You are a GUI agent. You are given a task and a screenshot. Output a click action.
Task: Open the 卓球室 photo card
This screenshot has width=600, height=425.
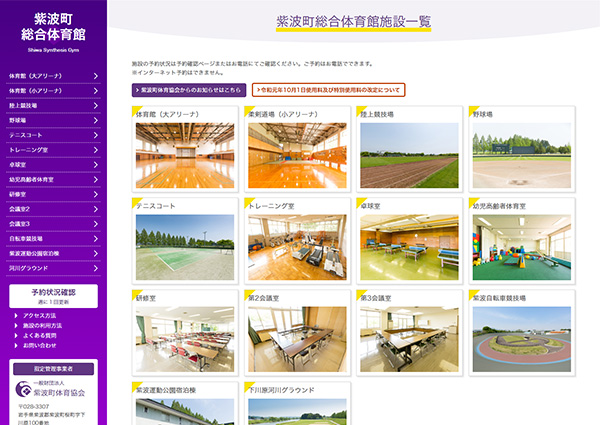pos(409,241)
